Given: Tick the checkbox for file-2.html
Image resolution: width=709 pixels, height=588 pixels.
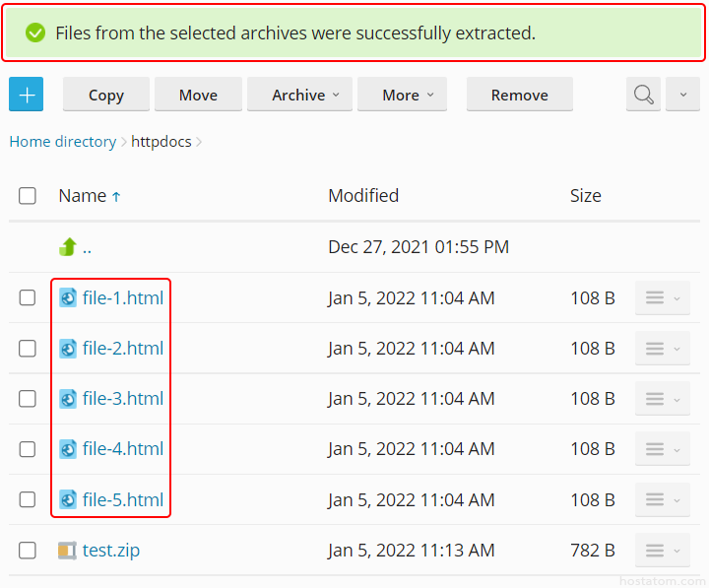Looking at the screenshot, I should (x=28, y=349).
